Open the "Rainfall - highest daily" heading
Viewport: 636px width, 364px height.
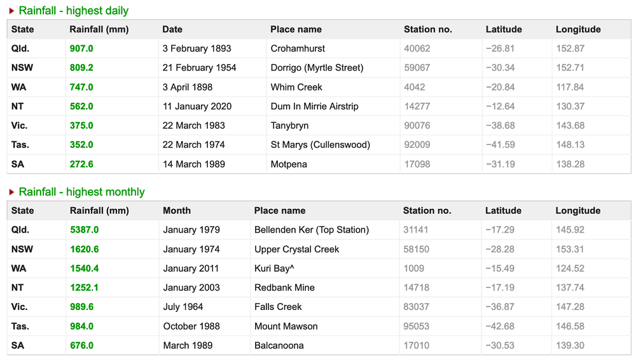coord(73,11)
